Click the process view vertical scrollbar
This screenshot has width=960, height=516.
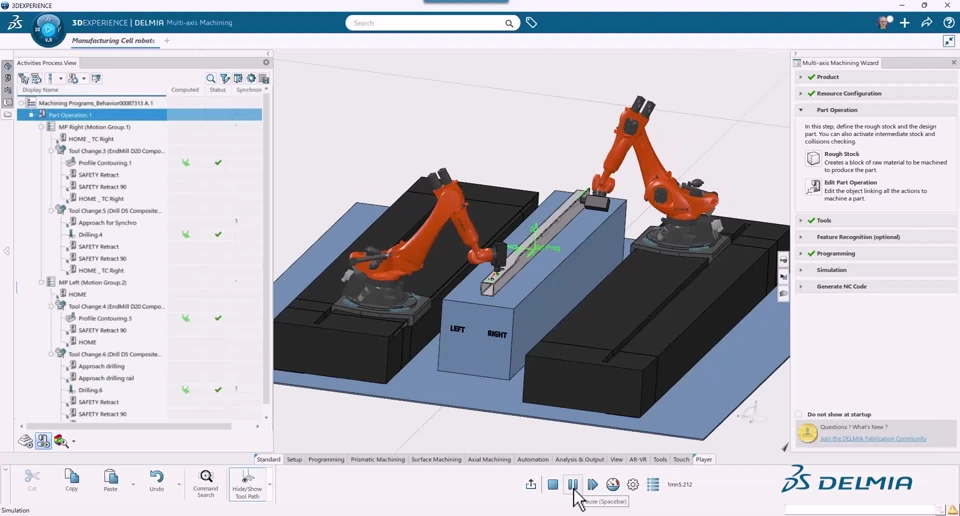coord(266,248)
